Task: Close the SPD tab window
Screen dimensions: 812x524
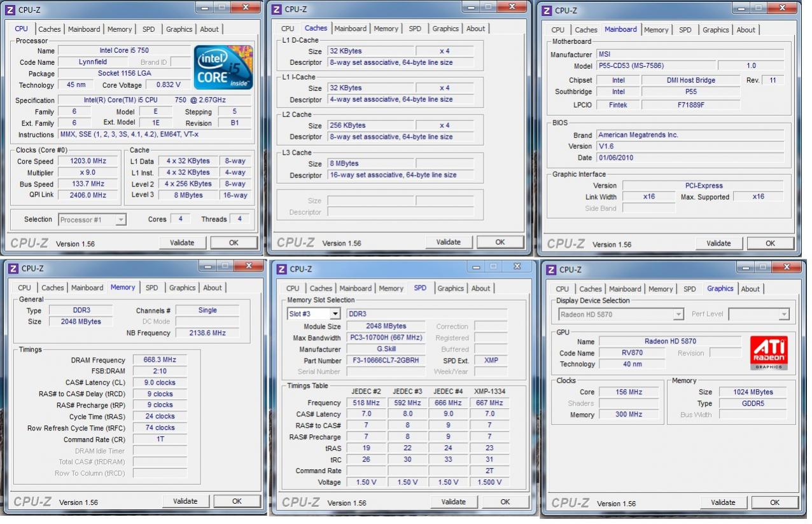Action: tap(517, 266)
